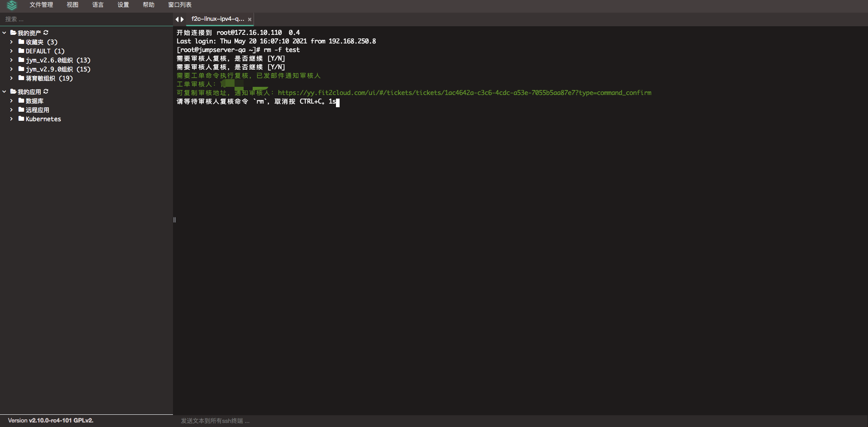Click the sidebar resize handle
The image size is (868, 427).
coord(174,220)
